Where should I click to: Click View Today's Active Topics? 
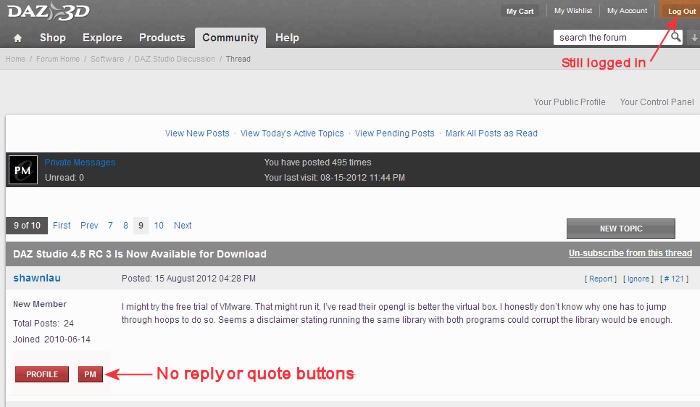pos(292,133)
